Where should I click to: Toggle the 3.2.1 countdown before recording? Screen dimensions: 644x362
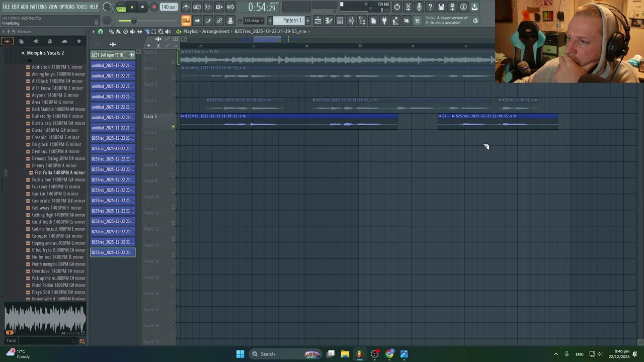pyautogui.click(x=208, y=7)
